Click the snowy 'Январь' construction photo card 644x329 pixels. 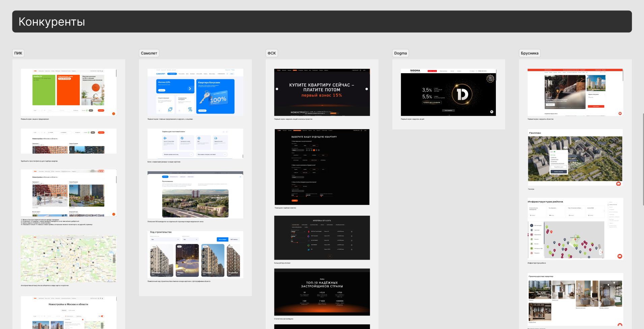[x=187, y=260]
